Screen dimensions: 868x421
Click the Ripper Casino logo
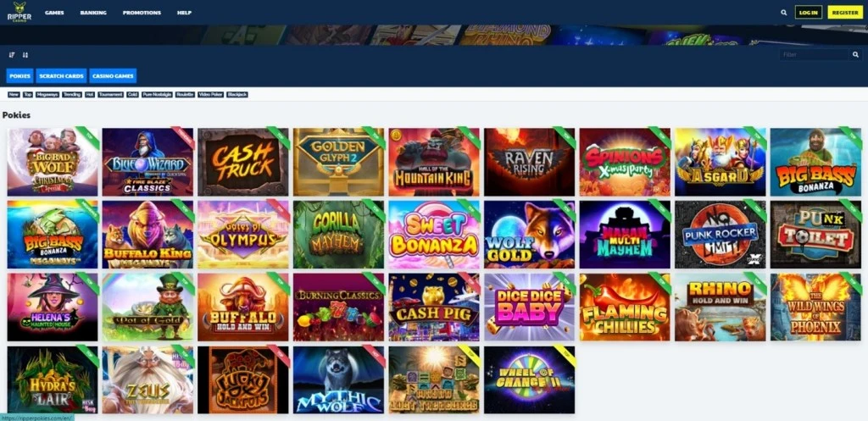19,12
